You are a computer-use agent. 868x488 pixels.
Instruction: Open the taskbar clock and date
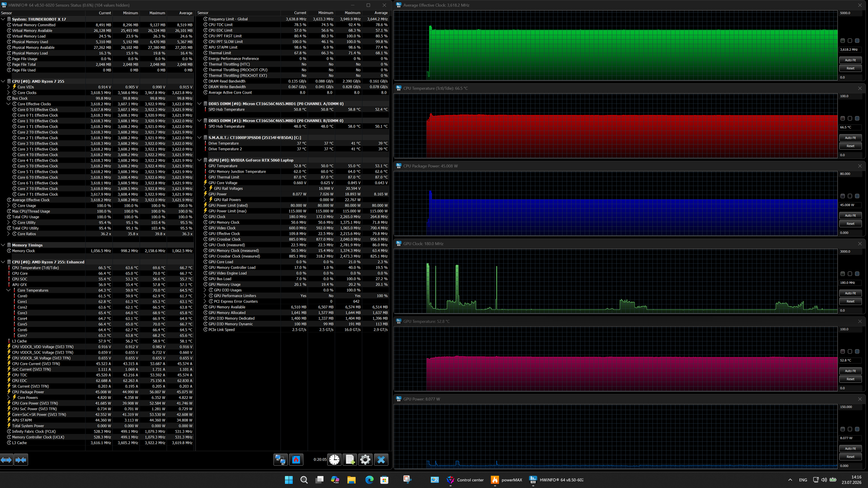(x=851, y=480)
